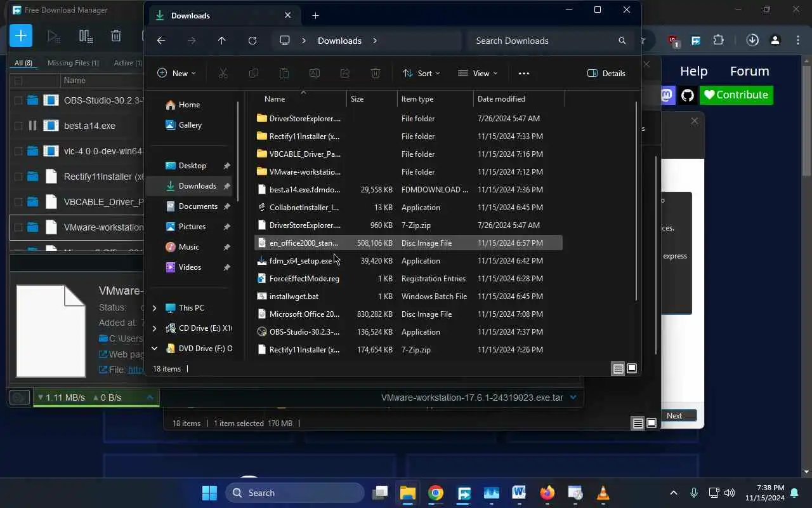Image resolution: width=812 pixels, height=508 pixels.
Task: Open the Sort dropdown menu
Action: coord(421,73)
